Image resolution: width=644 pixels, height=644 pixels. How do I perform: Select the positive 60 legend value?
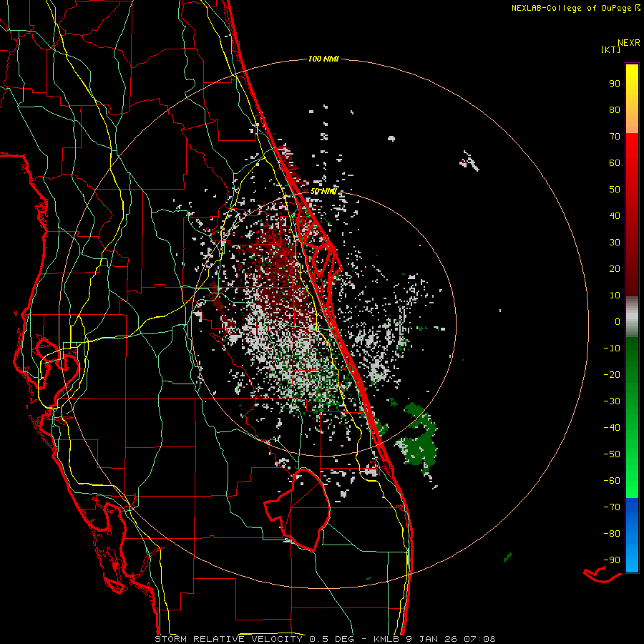pyautogui.click(x=615, y=162)
